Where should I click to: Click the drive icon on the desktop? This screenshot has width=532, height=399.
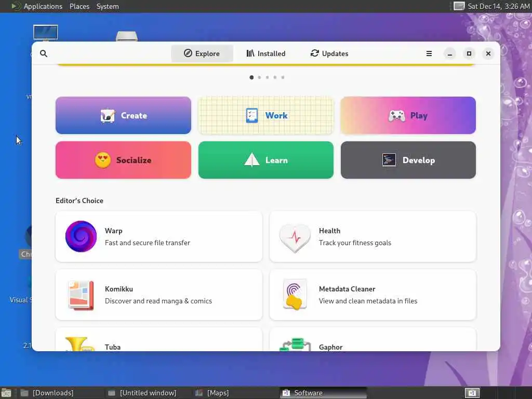(x=127, y=36)
